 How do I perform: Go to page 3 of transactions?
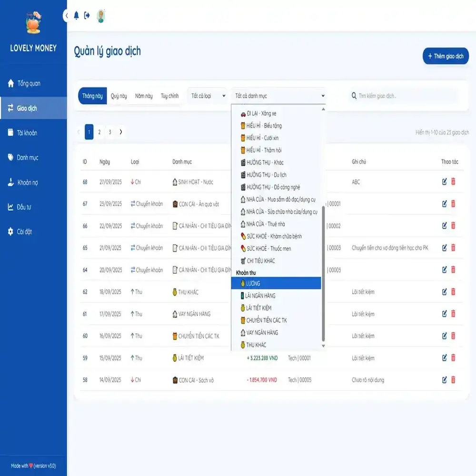[x=110, y=132]
